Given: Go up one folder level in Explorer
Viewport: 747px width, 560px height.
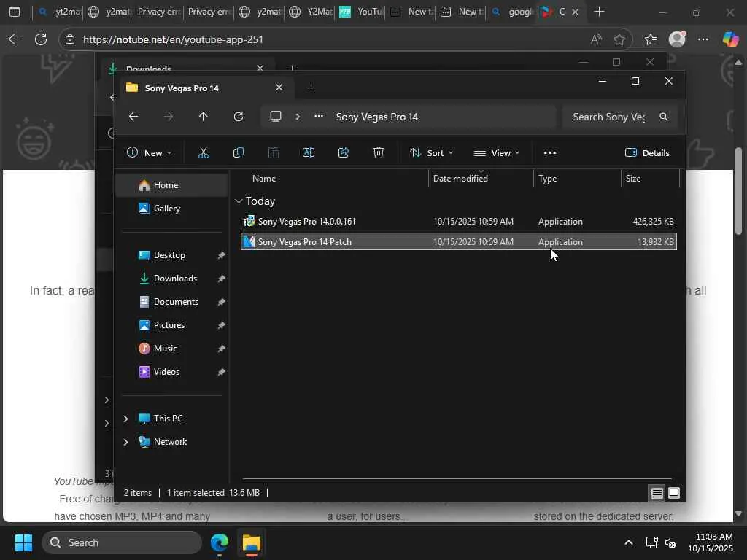Looking at the screenshot, I should [x=203, y=117].
